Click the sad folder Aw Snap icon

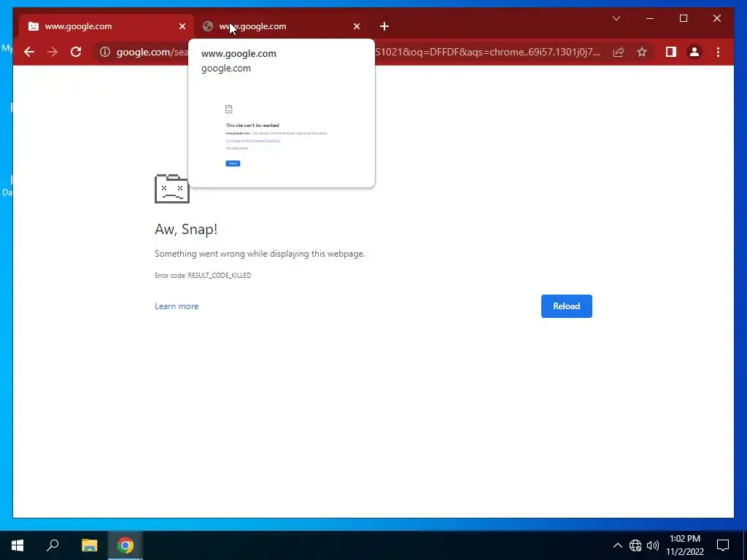click(x=172, y=189)
